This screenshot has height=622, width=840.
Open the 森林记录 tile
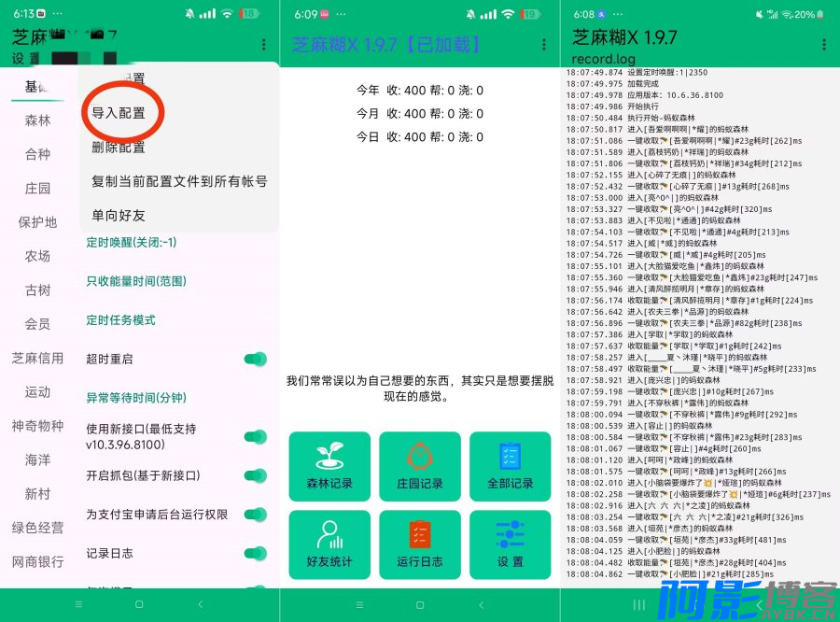pyautogui.click(x=329, y=467)
